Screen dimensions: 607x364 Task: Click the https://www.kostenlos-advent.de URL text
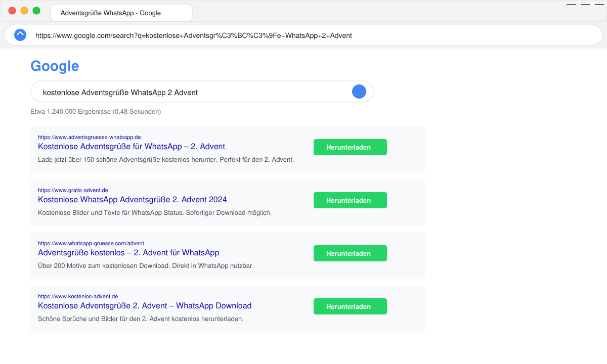point(78,296)
